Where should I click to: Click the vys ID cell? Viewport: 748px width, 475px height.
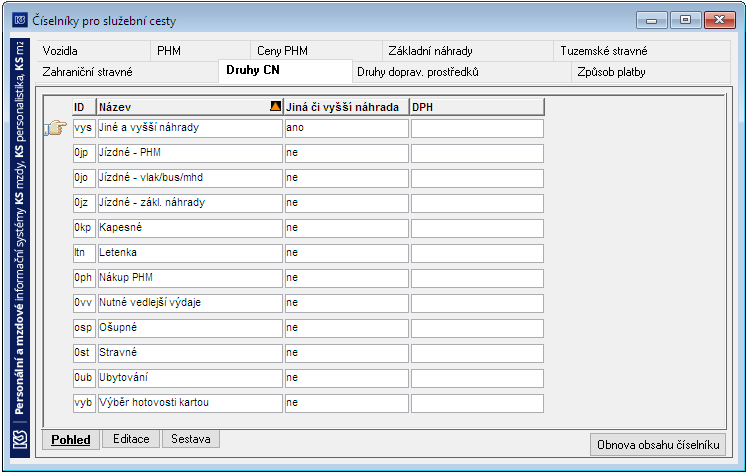click(x=84, y=128)
